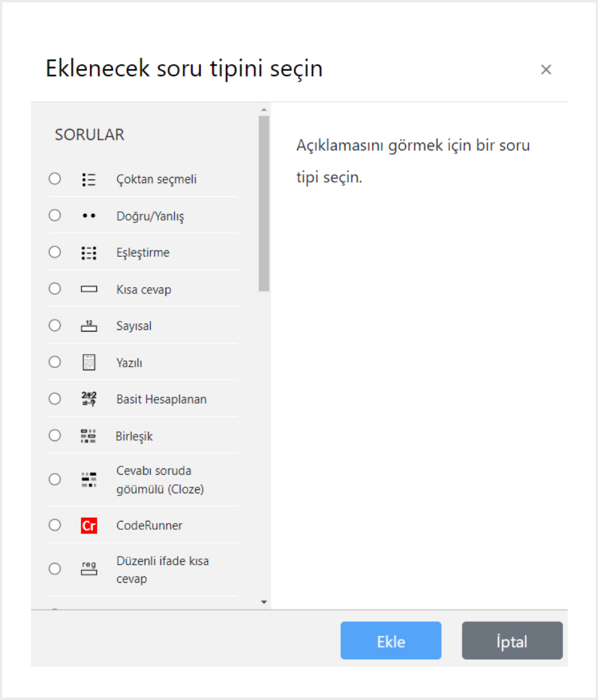
Task: Select the CodeRunner radio button
Action: (55, 525)
